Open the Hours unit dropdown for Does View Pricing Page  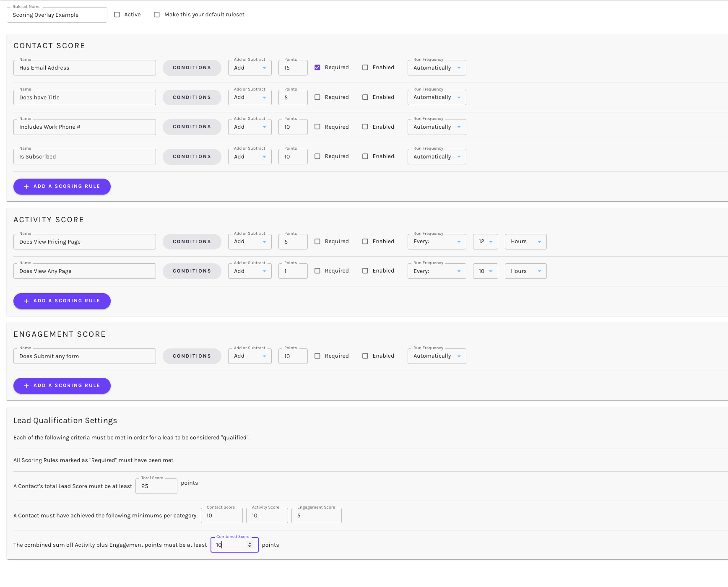pyautogui.click(x=525, y=242)
